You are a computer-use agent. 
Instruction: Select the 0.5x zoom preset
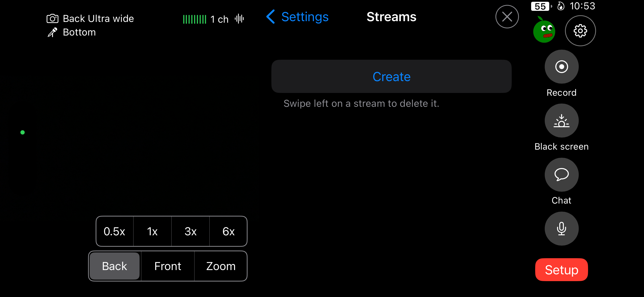pos(114,231)
